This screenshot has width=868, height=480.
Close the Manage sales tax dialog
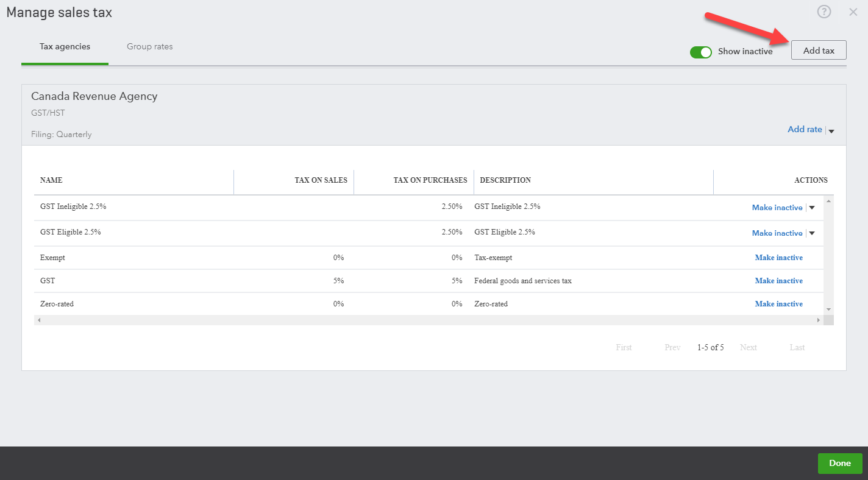click(853, 12)
